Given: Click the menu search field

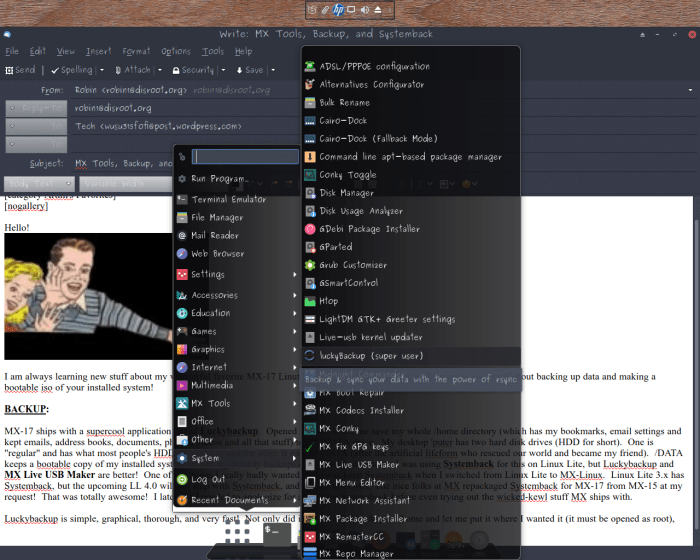Looking at the screenshot, I should (x=245, y=156).
